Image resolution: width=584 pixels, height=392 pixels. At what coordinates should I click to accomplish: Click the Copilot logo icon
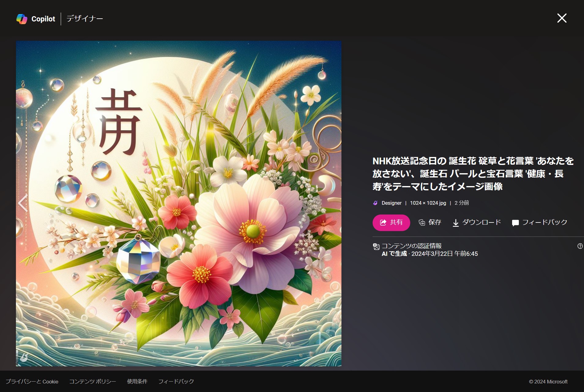22,19
